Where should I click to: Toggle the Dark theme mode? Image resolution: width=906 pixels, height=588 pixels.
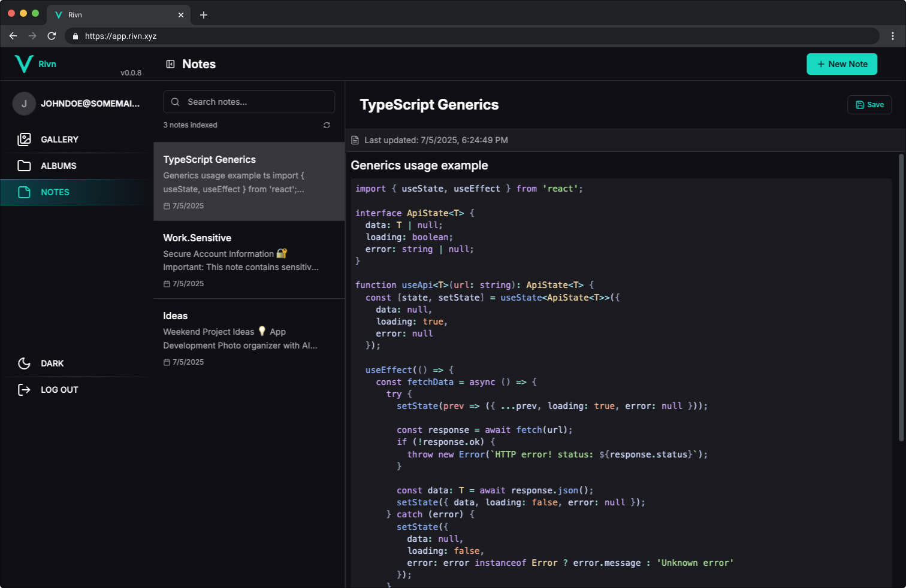(x=75, y=363)
